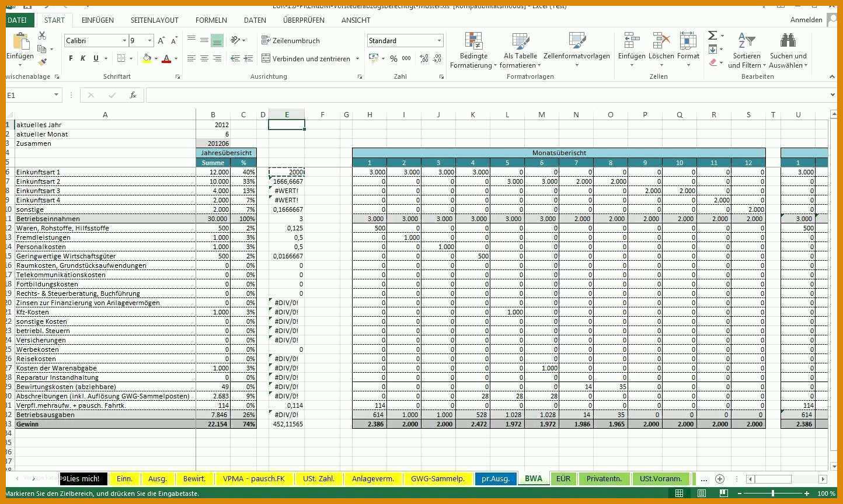
Task: Increase font size with the large A icon
Action: (161, 41)
